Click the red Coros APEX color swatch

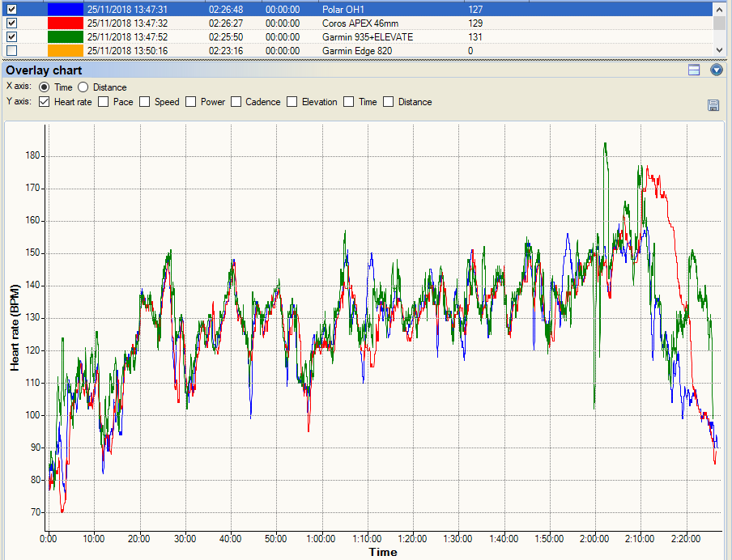66,23
